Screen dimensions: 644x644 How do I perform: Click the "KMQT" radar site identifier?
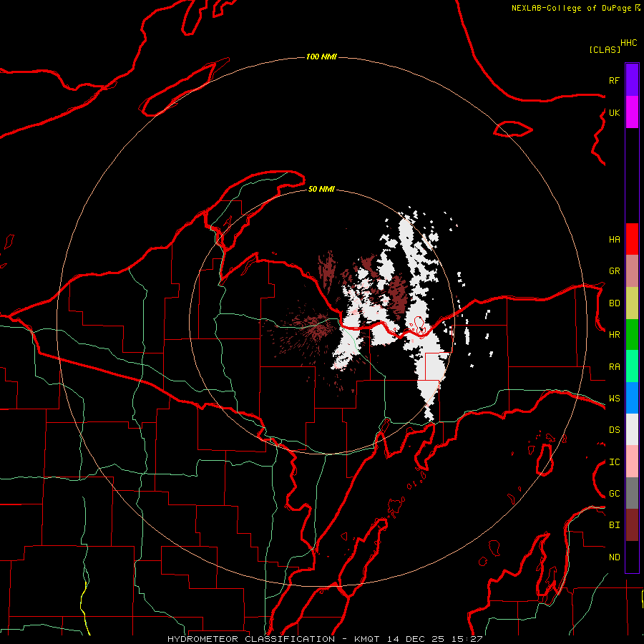(x=367, y=639)
